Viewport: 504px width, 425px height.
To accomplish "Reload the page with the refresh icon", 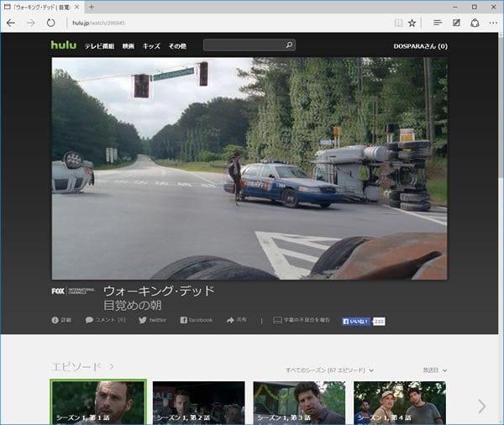I will [50, 23].
